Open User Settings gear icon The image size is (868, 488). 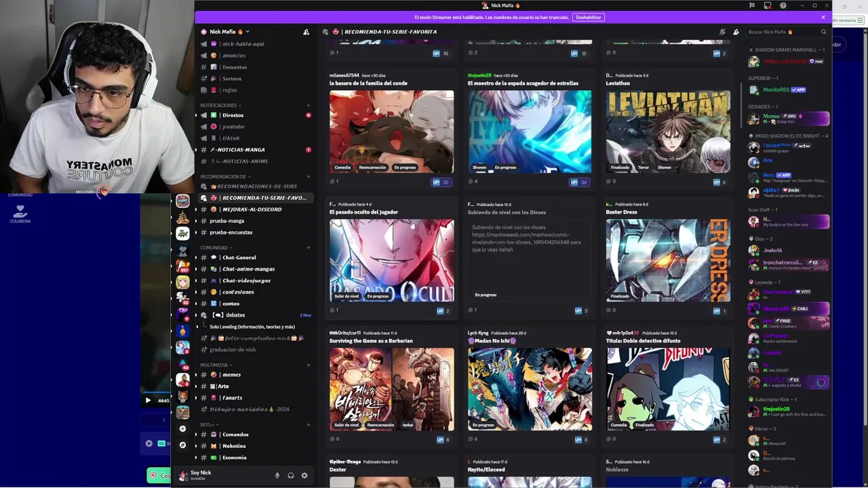(x=304, y=476)
